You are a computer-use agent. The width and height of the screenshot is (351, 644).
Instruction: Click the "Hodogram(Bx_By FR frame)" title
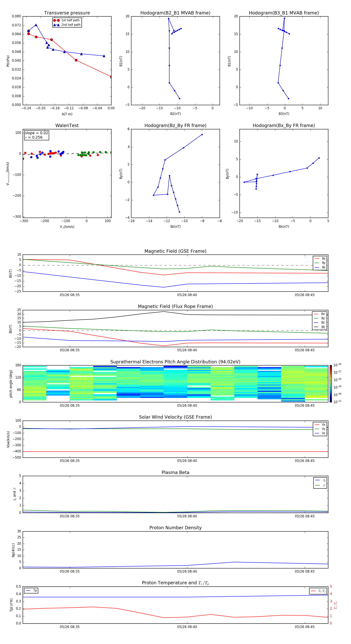284,125
